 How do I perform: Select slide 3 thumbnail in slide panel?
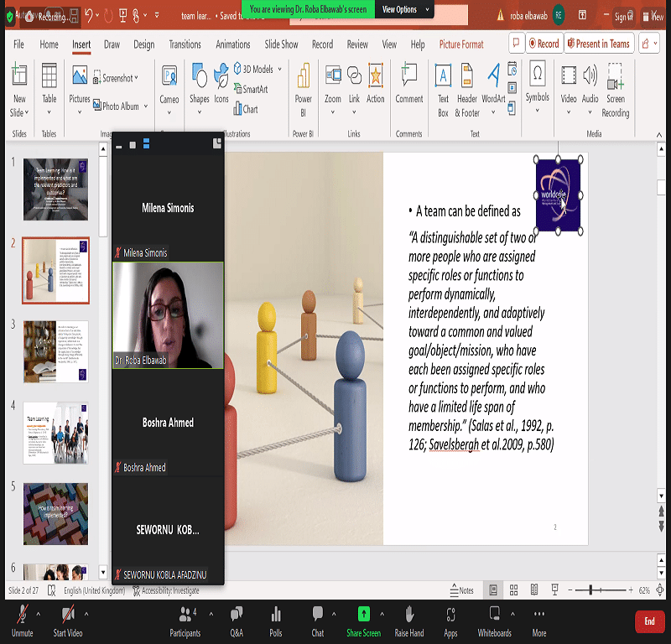tap(55, 351)
